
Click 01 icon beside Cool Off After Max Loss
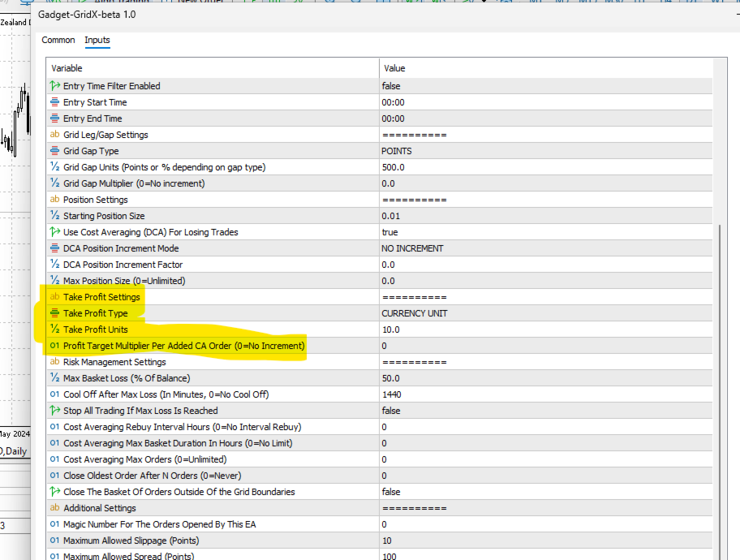(x=54, y=394)
